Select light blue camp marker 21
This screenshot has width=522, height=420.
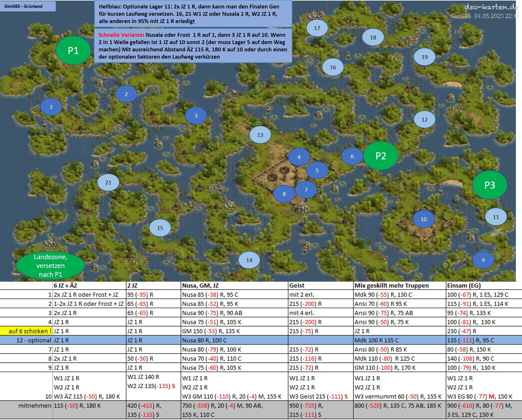click(108, 183)
